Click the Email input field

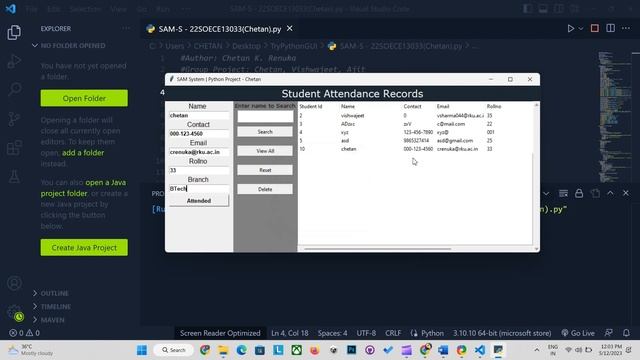(x=199, y=152)
